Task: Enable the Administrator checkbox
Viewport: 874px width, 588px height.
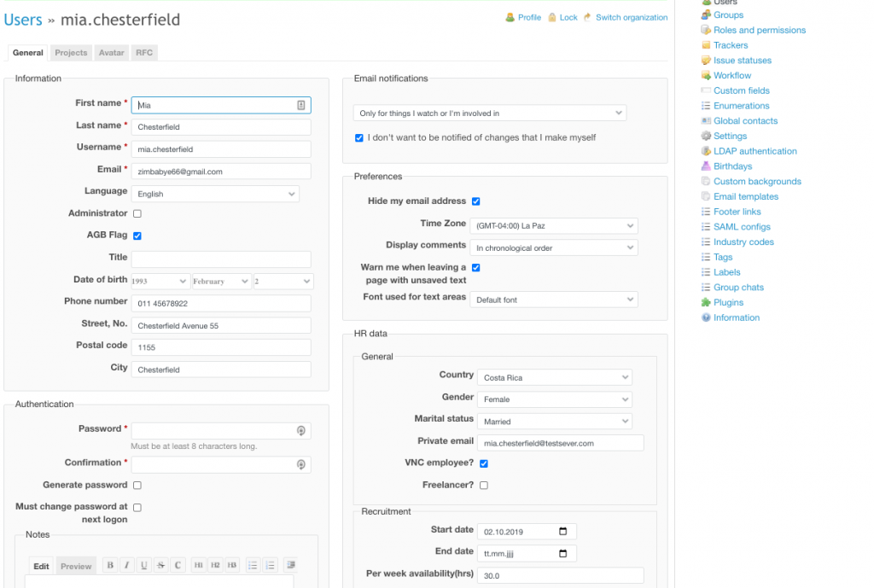Action: pos(137,213)
